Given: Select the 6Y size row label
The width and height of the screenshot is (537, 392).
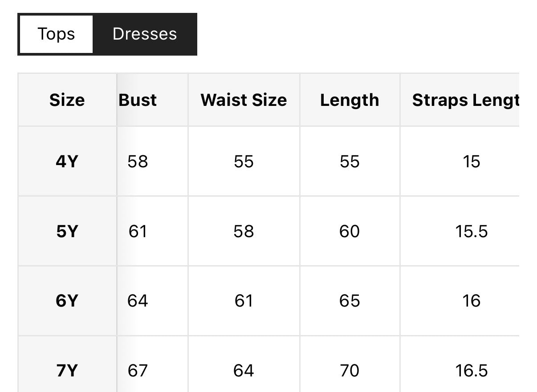Looking at the screenshot, I should (x=67, y=300).
